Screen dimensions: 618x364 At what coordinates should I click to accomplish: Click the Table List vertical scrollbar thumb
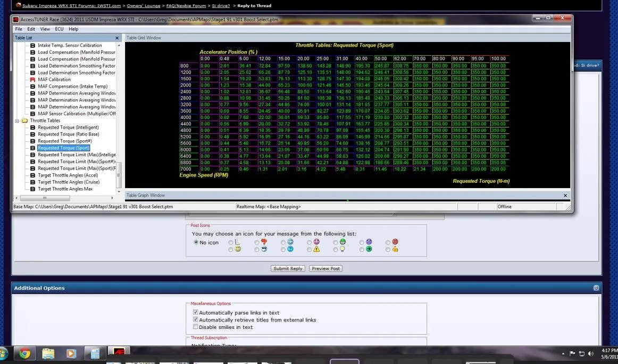tap(119, 175)
